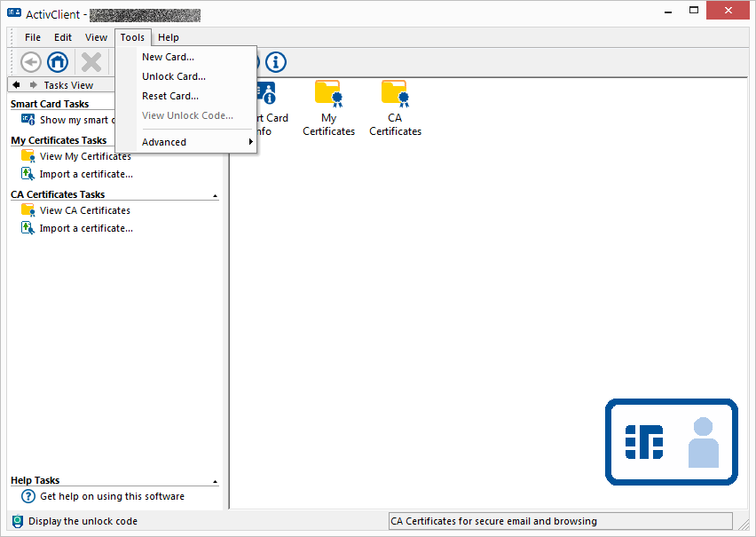Click View CA Certificates link
The height and width of the screenshot is (537, 756).
pyautogui.click(x=85, y=210)
